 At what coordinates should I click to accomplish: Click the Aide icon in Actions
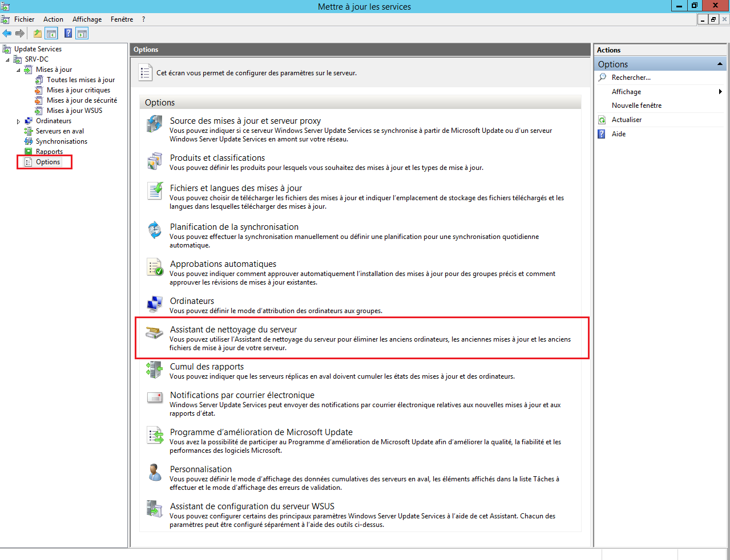click(x=602, y=134)
